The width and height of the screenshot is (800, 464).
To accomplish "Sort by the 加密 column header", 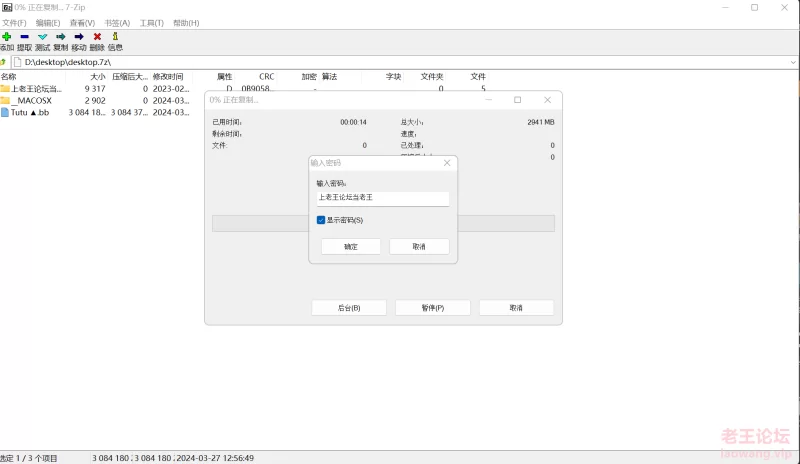I will (x=309, y=77).
